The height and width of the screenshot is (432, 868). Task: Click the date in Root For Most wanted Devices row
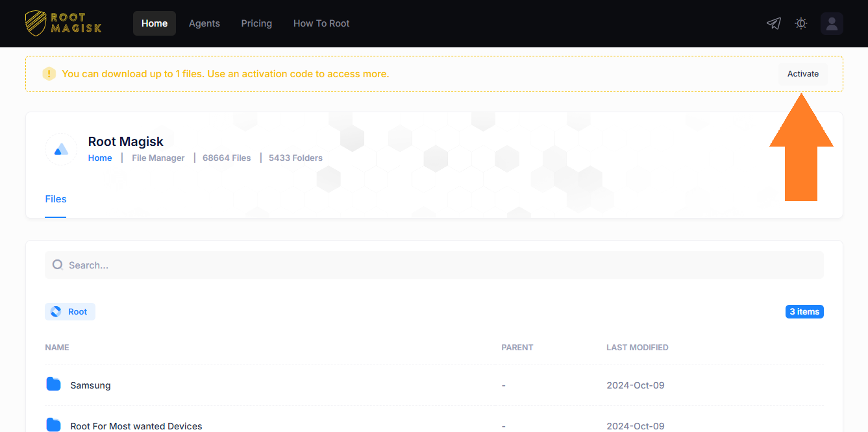pyautogui.click(x=636, y=426)
